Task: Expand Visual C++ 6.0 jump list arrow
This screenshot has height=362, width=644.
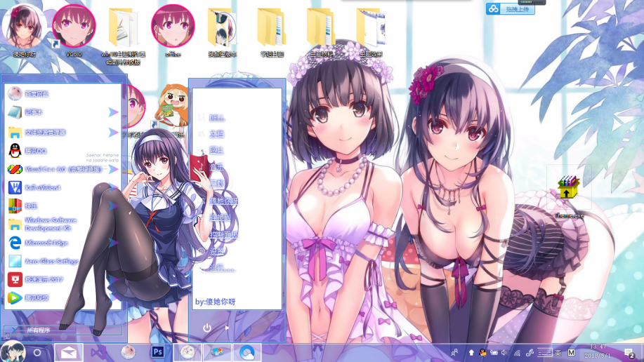Action: pyautogui.click(x=113, y=169)
